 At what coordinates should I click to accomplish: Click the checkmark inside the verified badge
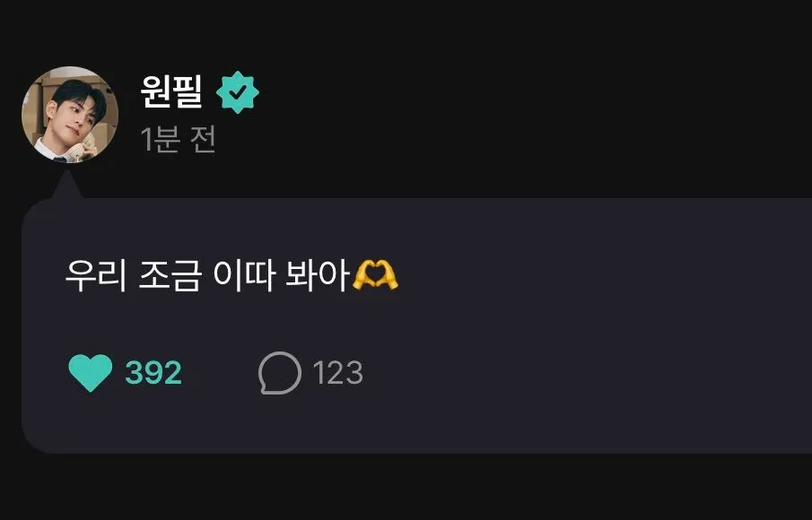(x=238, y=92)
